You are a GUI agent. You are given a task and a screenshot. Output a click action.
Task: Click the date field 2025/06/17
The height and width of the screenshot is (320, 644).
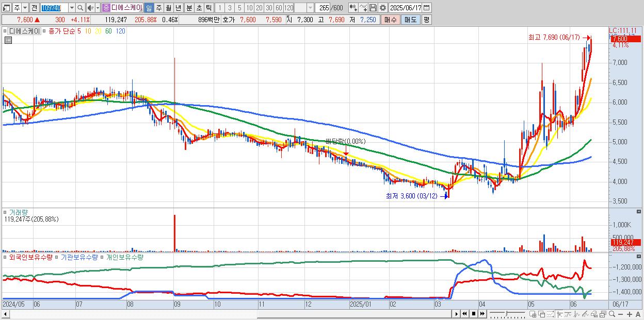(406, 8)
